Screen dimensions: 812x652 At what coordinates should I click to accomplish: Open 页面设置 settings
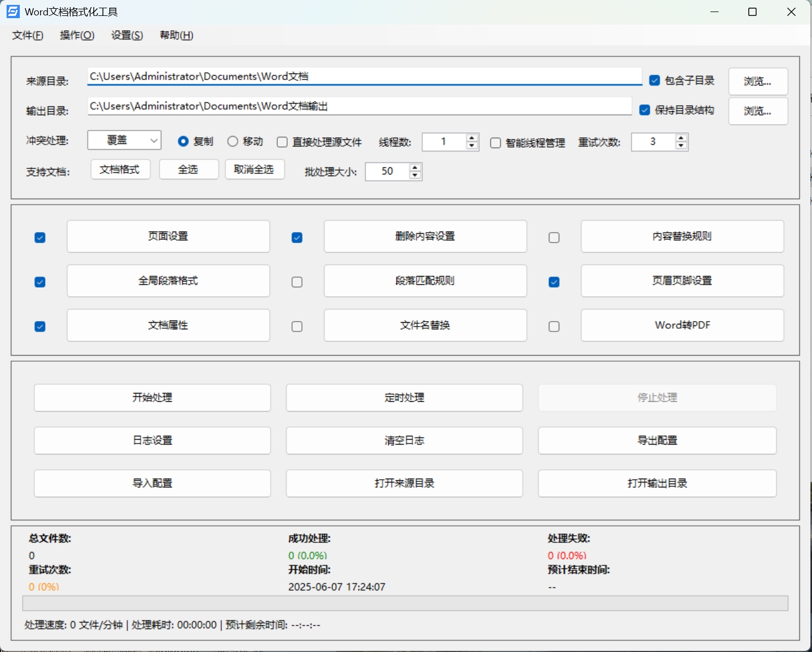click(169, 237)
